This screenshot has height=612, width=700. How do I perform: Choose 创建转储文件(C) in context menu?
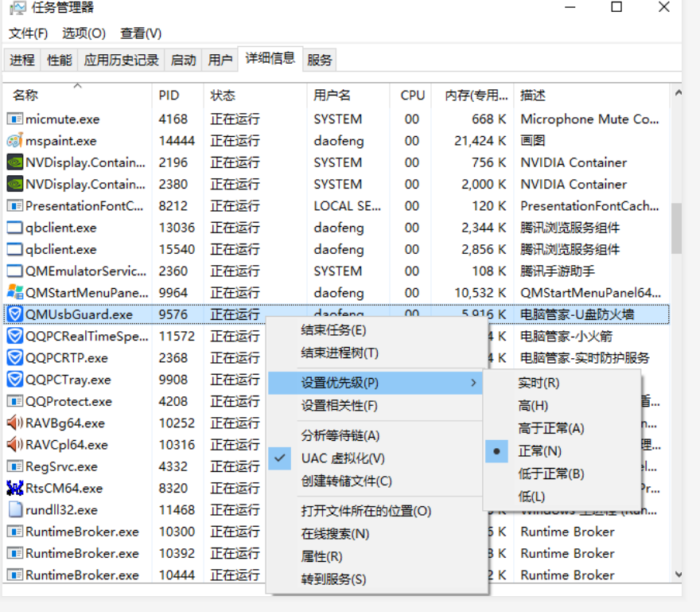tap(375, 481)
